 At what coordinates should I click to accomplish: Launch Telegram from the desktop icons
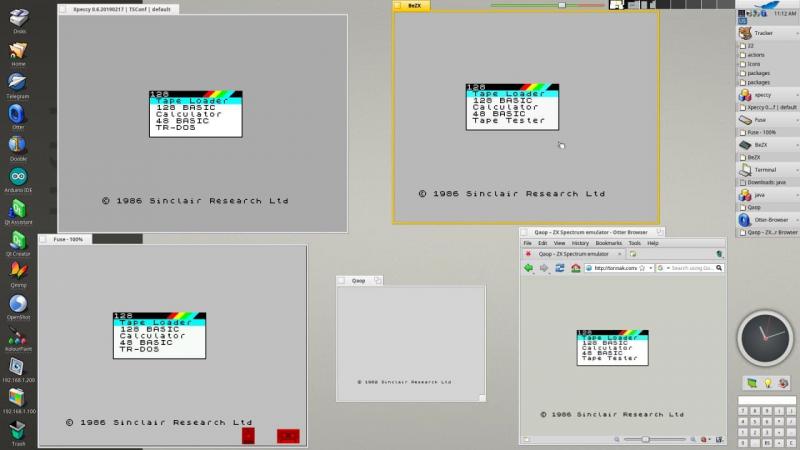18,84
